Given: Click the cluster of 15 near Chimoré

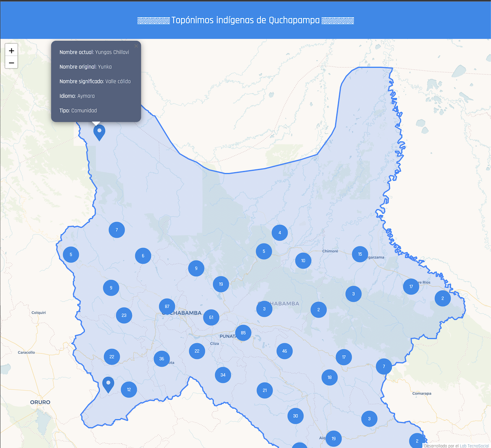Looking at the screenshot, I should point(360,254).
